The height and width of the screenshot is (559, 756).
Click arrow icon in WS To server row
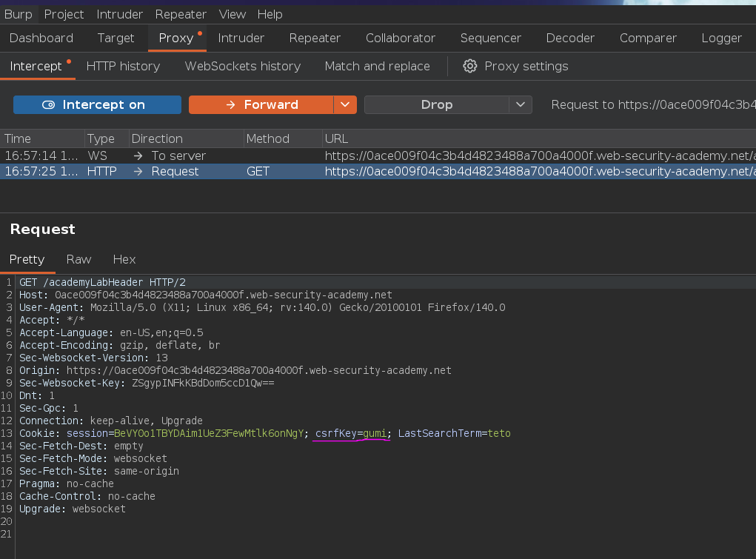[x=138, y=155]
